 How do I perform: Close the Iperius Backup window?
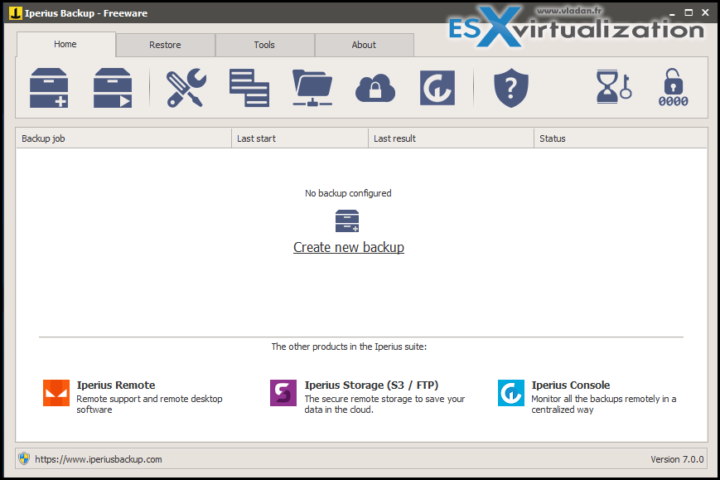tap(705, 13)
